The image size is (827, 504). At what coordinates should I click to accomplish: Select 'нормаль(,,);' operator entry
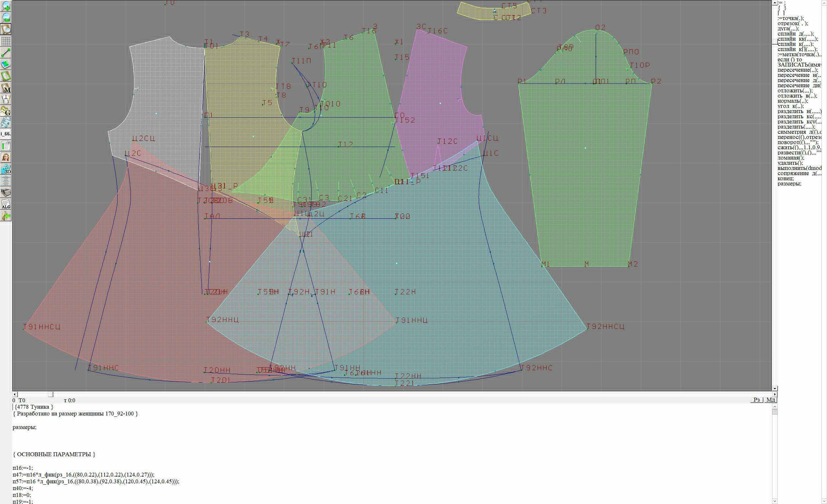792,101
